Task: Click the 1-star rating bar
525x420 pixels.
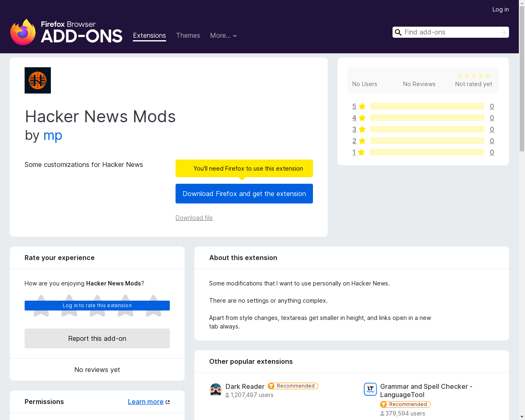Action: (427, 152)
